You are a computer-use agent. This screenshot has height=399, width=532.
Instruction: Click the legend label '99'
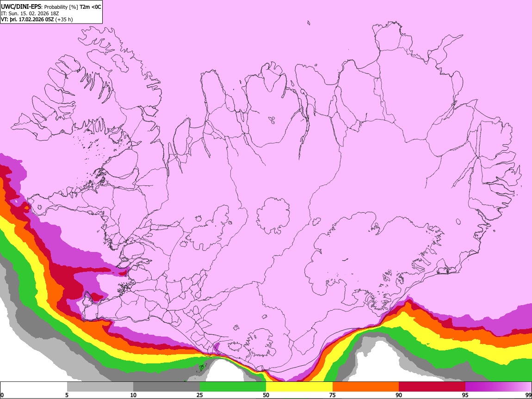click(x=528, y=395)
